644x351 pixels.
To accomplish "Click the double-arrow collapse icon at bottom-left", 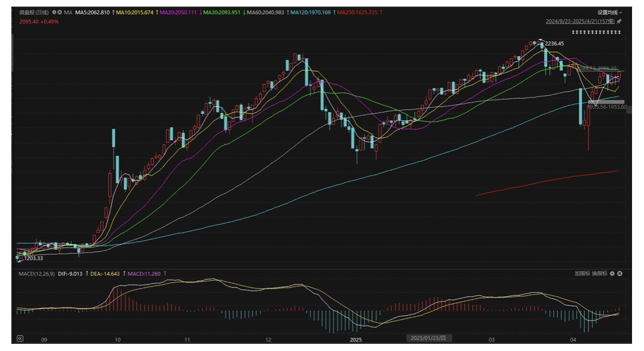I will click(20, 338).
